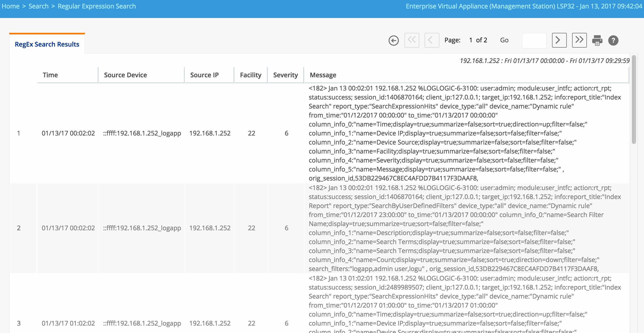Click the vertical scrollbar thumb
The width and height of the screenshot is (644, 333).
pyautogui.click(x=634, y=99)
